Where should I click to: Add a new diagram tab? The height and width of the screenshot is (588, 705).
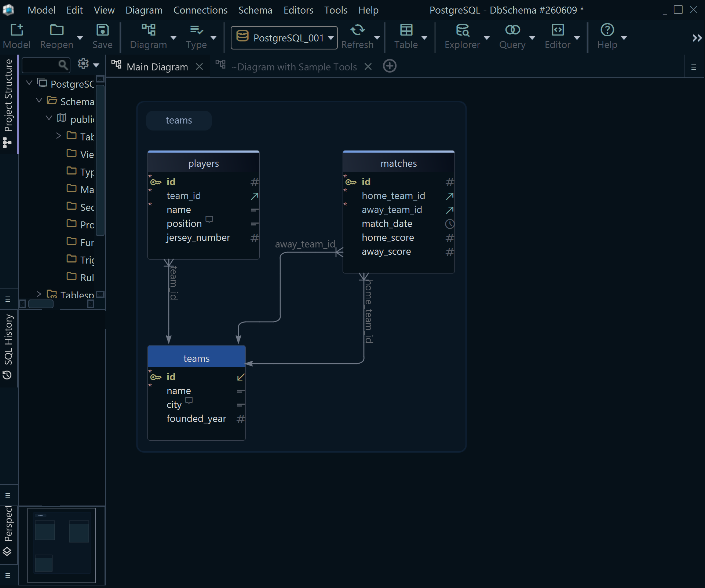(x=390, y=66)
